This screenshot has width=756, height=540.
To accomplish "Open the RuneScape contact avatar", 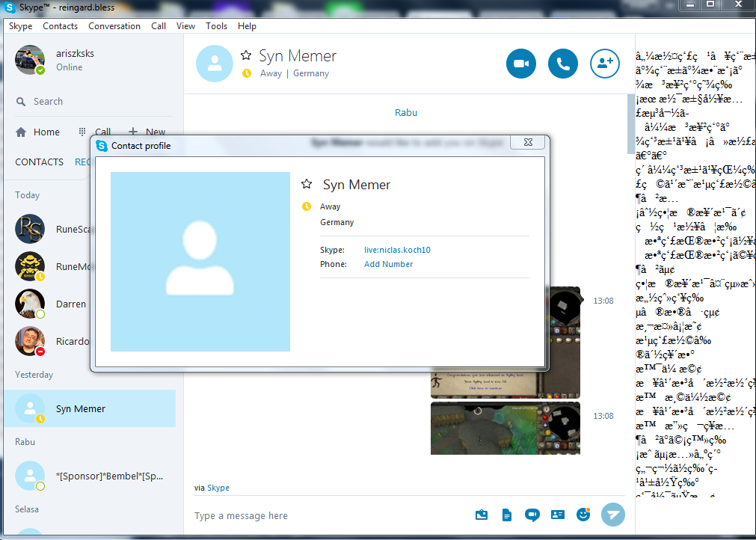I will 30,229.
